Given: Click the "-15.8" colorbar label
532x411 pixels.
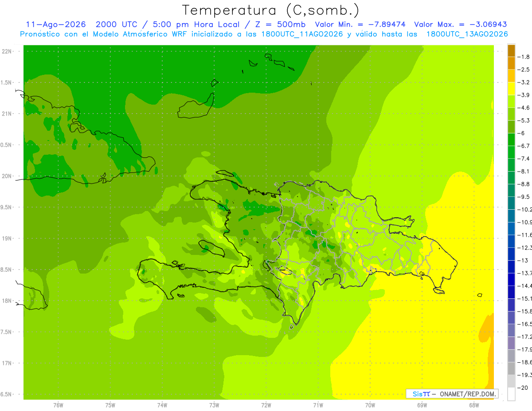Looking at the screenshot, I should [x=525, y=311].
